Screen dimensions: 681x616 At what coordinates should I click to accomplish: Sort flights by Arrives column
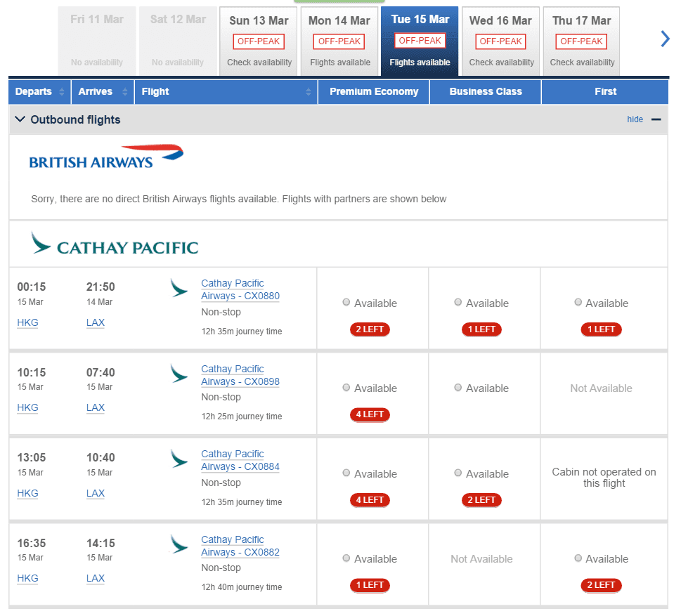[103, 91]
